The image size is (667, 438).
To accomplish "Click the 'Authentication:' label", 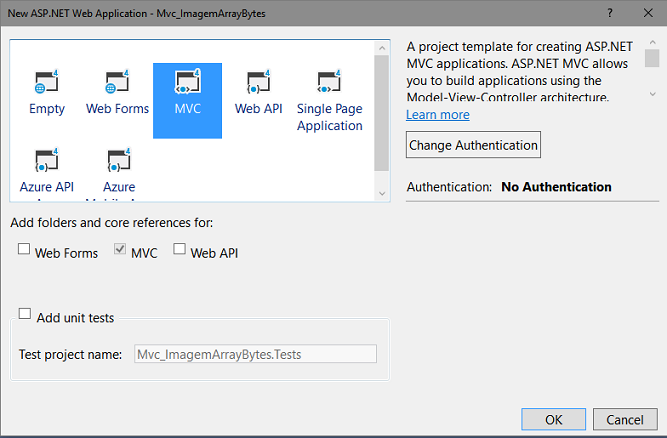I will [449, 187].
